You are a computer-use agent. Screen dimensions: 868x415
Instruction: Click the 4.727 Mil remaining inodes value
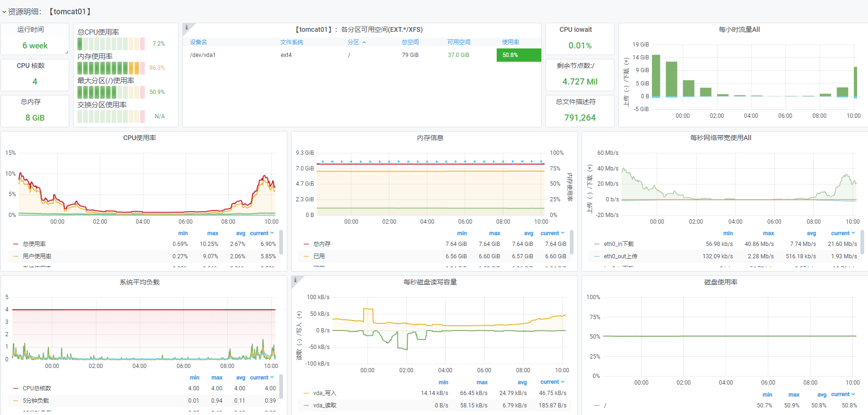[580, 82]
